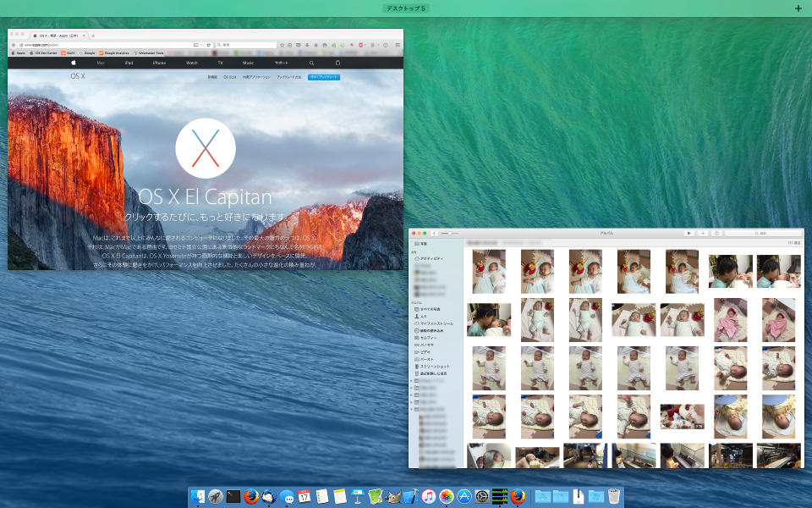Select 写真 in Photos sidebar
The width and height of the screenshot is (812, 508).
click(x=421, y=243)
